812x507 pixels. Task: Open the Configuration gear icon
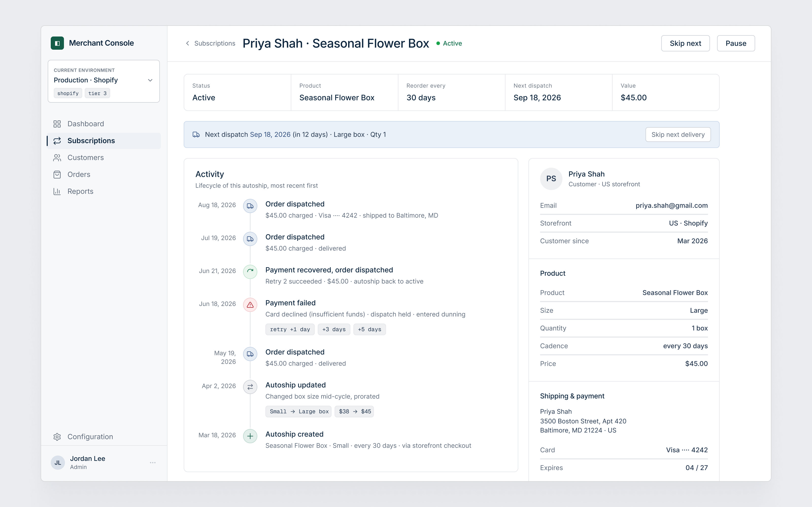57,437
